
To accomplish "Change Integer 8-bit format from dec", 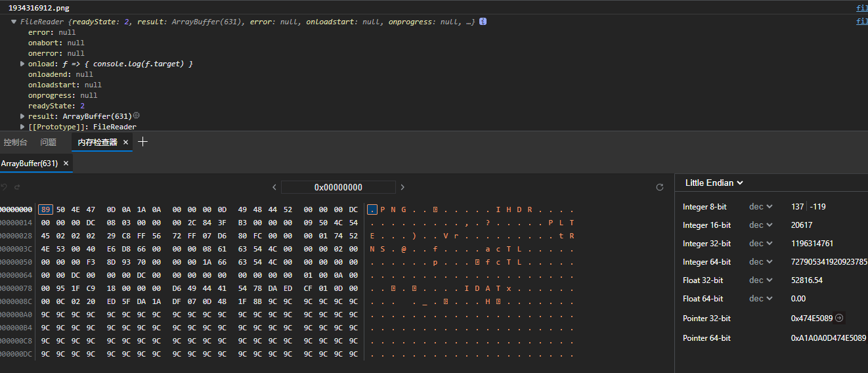I will 761,207.
